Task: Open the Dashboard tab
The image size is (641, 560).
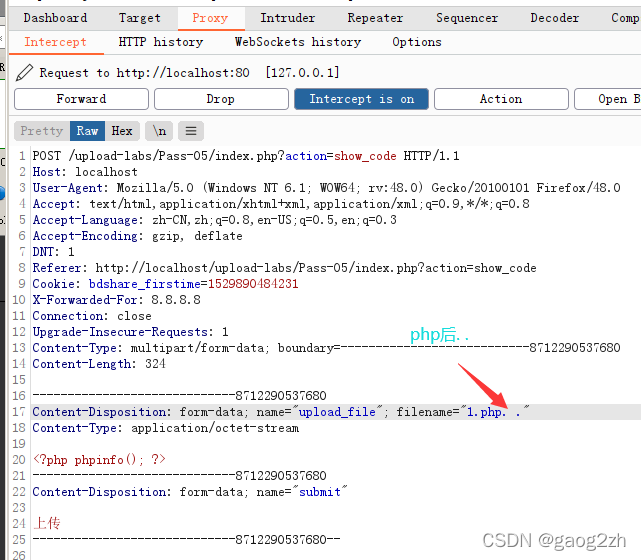Action: coord(55,18)
